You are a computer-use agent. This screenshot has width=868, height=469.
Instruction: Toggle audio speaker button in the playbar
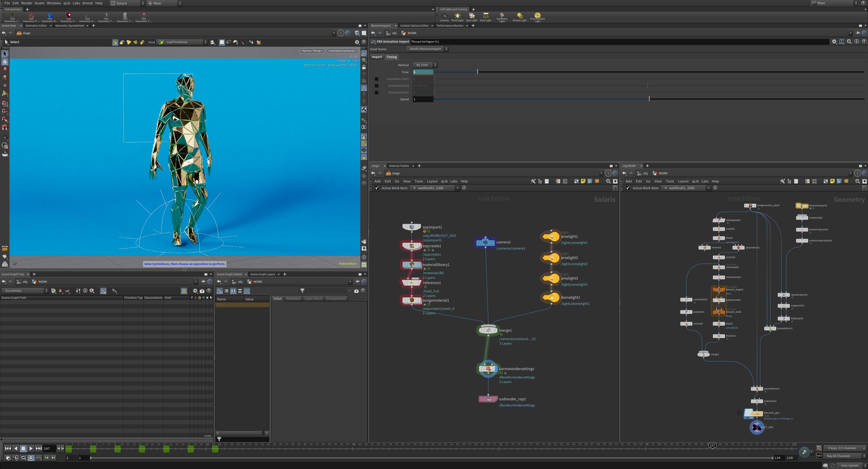(16, 457)
